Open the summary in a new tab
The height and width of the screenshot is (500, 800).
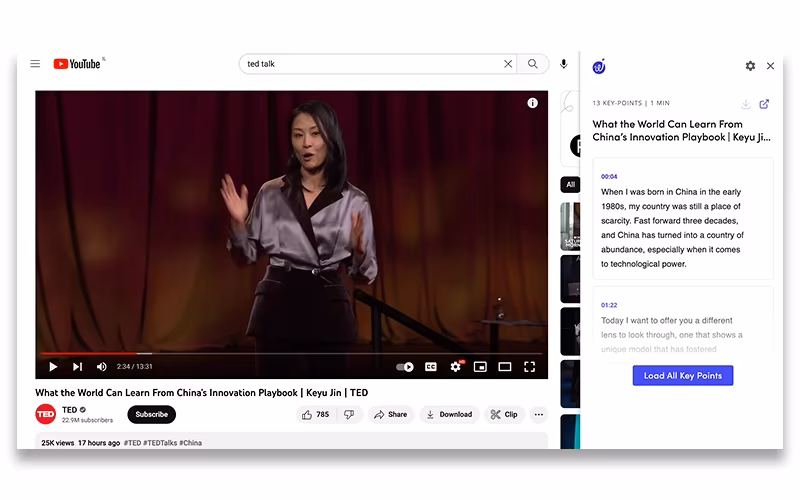coord(764,104)
